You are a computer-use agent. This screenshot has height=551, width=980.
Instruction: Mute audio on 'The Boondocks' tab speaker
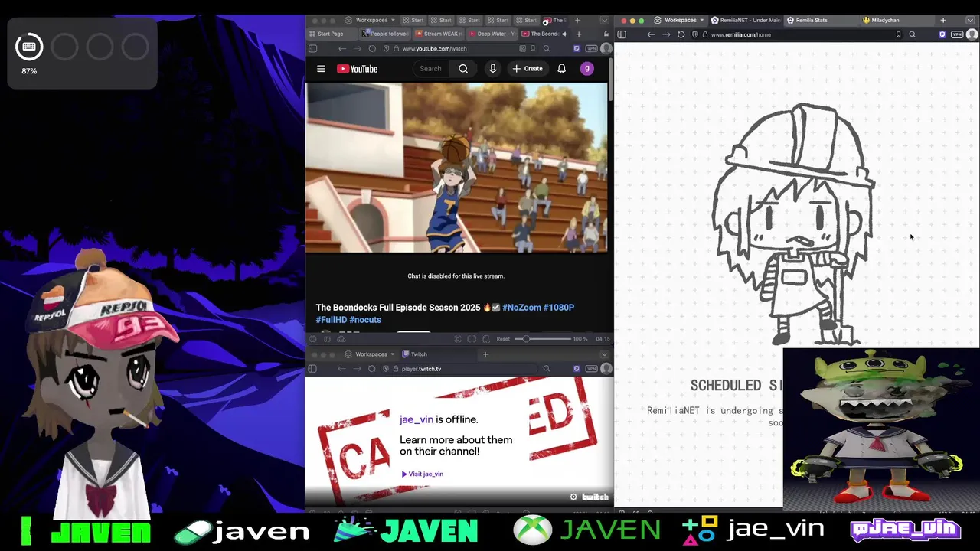564,34
